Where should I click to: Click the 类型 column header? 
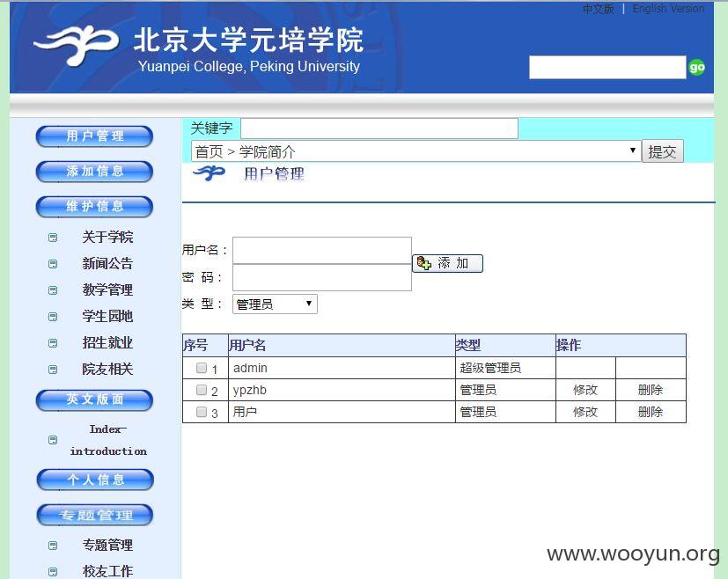click(505, 345)
